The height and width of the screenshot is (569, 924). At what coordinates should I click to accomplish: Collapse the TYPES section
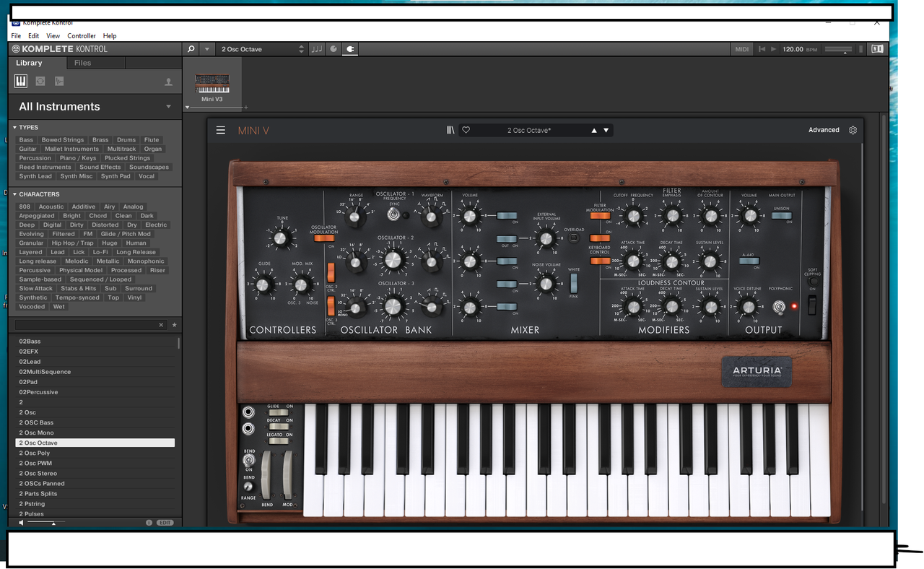15,128
